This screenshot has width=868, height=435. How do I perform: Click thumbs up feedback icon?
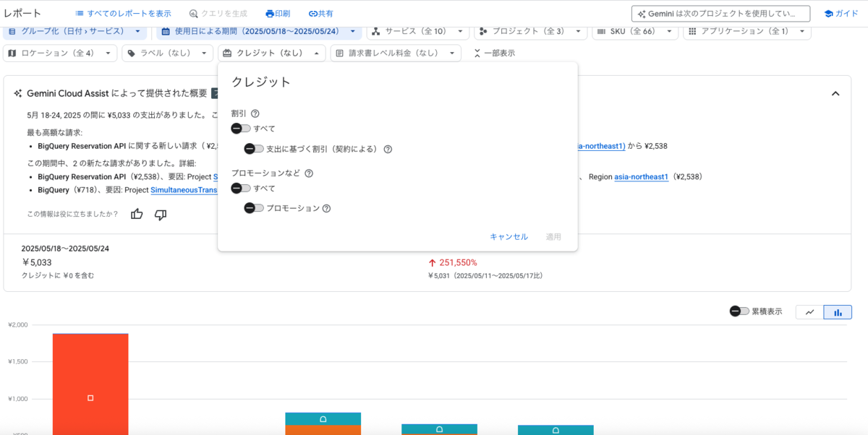click(x=137, y=214)
